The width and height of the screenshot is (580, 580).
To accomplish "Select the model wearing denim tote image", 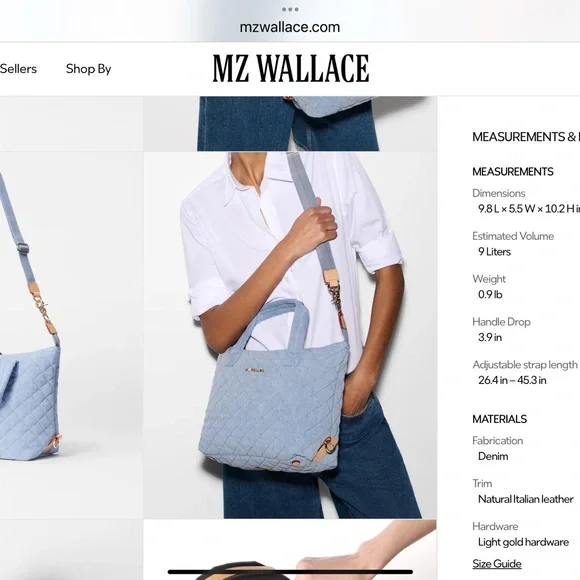I will tap(290, 335).
